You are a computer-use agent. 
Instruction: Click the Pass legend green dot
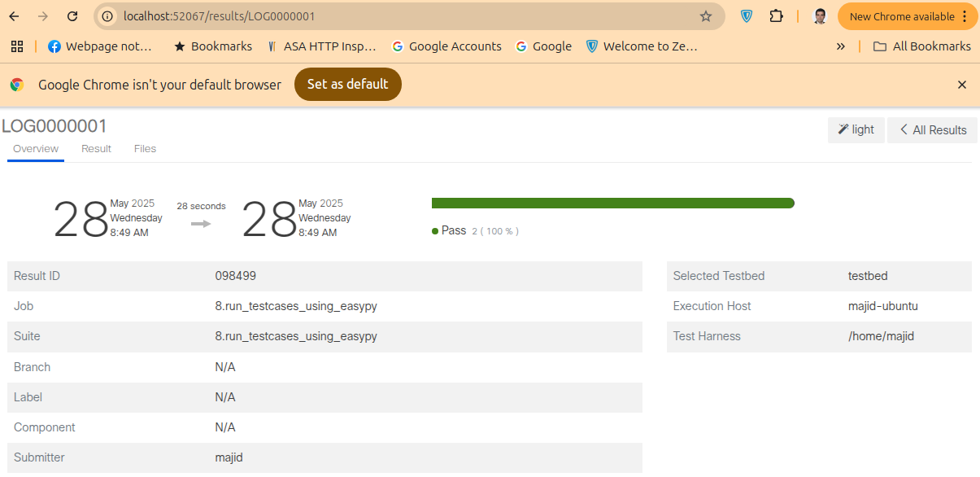pyautogui.click(x=436, y=231)
